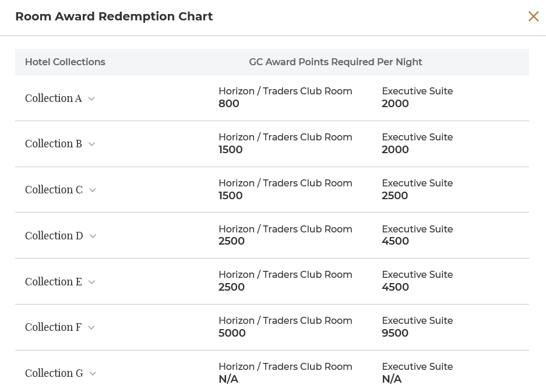This screenshot has height=392, width=546.
Task: Expand the Collection B chevron
Action: (91, 144)
